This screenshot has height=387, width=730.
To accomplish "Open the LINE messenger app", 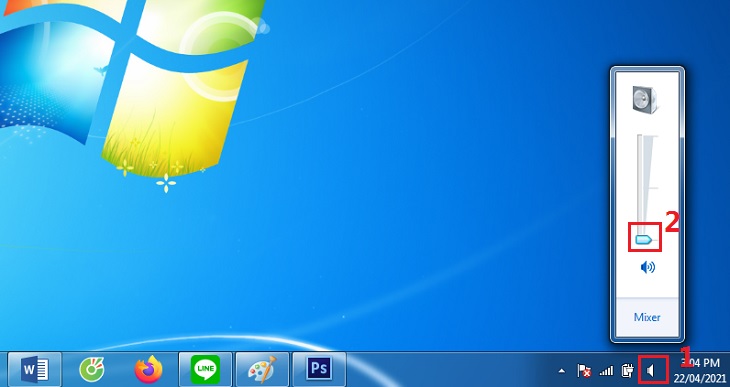I will [x=205, y=370].
